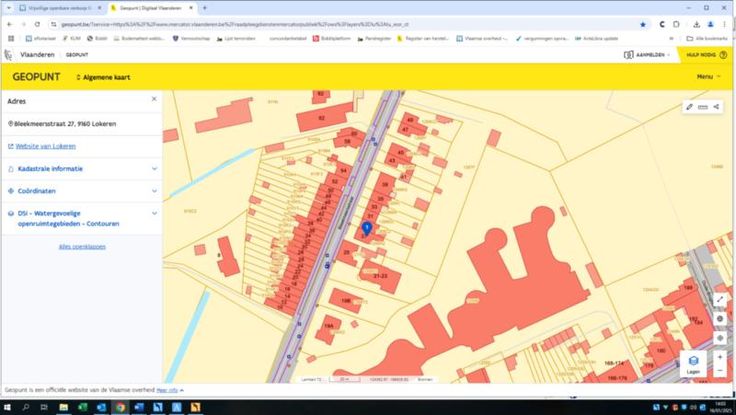Click the Hulp nodig button
Image resolution: width=736 pixels, height=415 pixels.
[705, 55]
